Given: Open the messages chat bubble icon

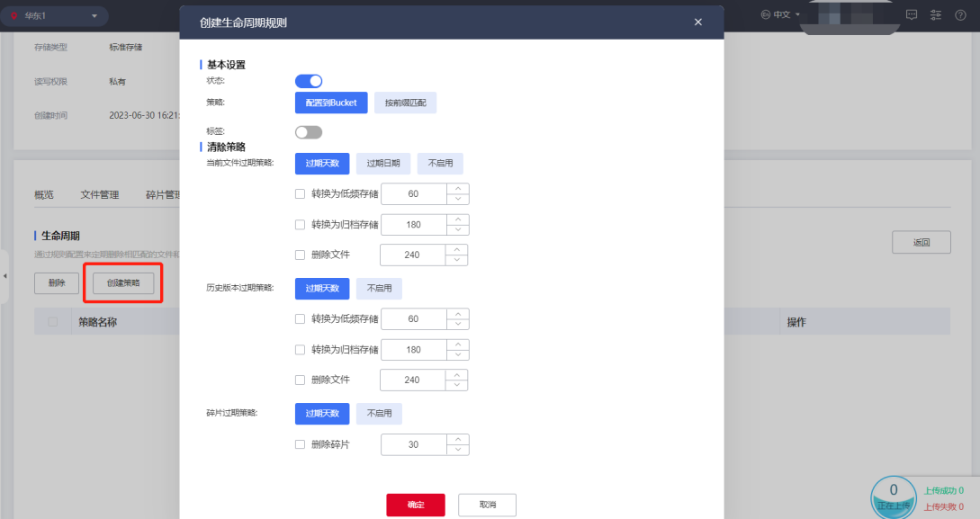Looking at the screenshot, I should (x=911, y=15).
